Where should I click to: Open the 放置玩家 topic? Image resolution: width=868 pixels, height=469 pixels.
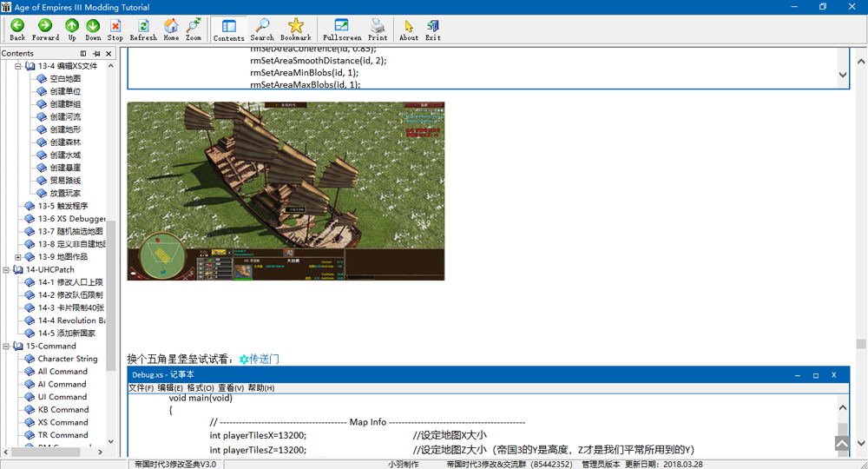(x=65, y=194)
